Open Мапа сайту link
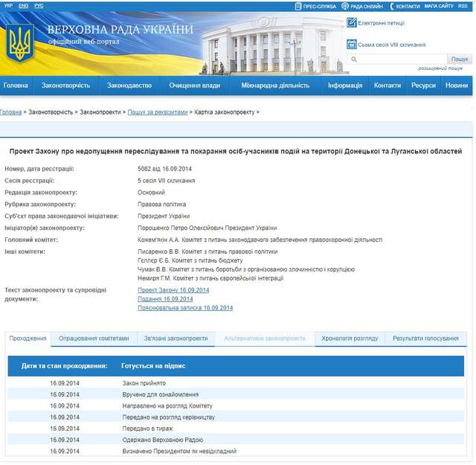 click(x=439, y=6)
